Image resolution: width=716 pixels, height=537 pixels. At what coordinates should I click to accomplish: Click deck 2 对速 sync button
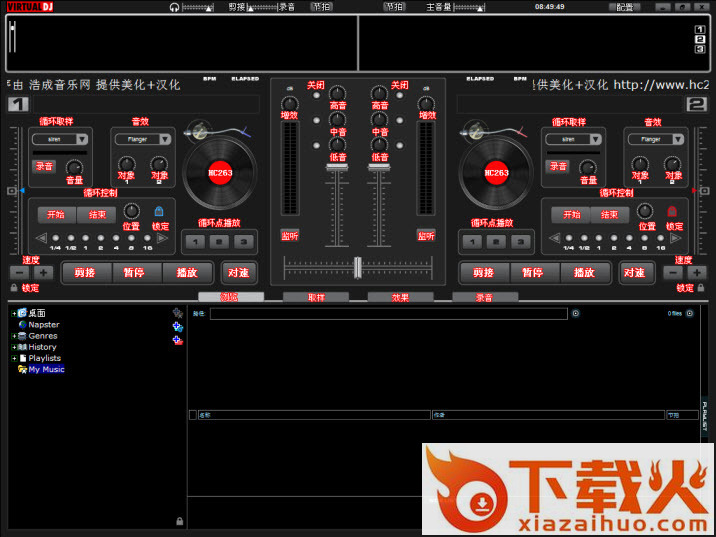coord(636,273)
